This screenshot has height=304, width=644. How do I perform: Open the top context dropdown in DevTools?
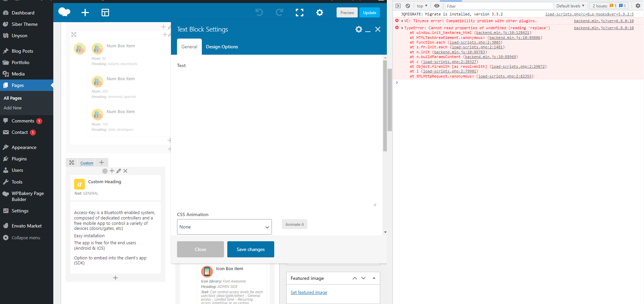pyautogui.click(x=422, y=6)
